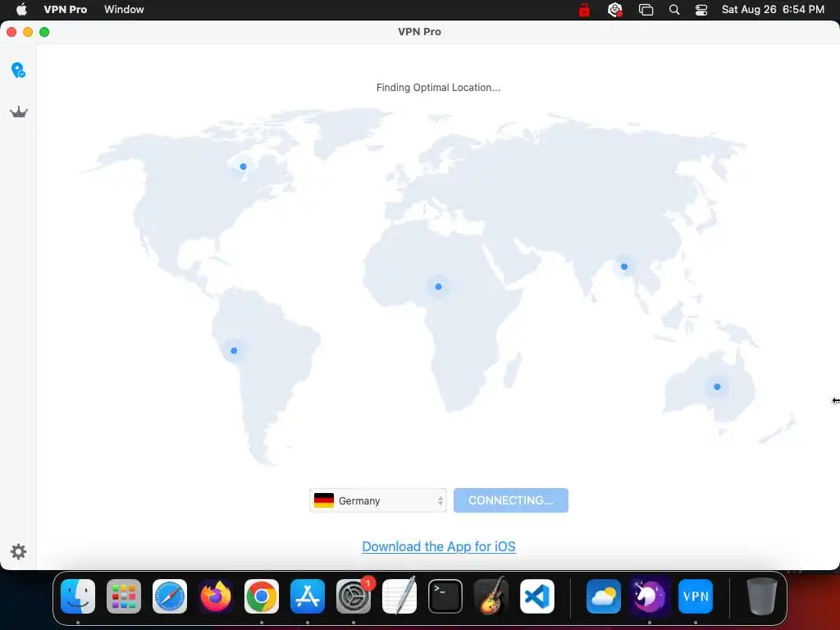Click the screen mirroring menu bar icon
This screenshot has height=630, width=840.
pyautogui.click(x=646, y=10)
